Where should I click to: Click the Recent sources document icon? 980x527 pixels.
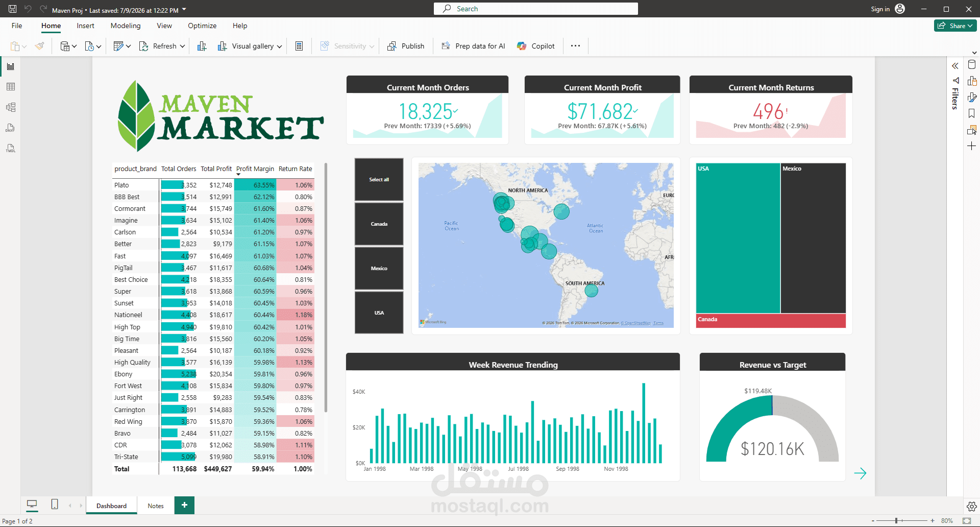point(89,46)
